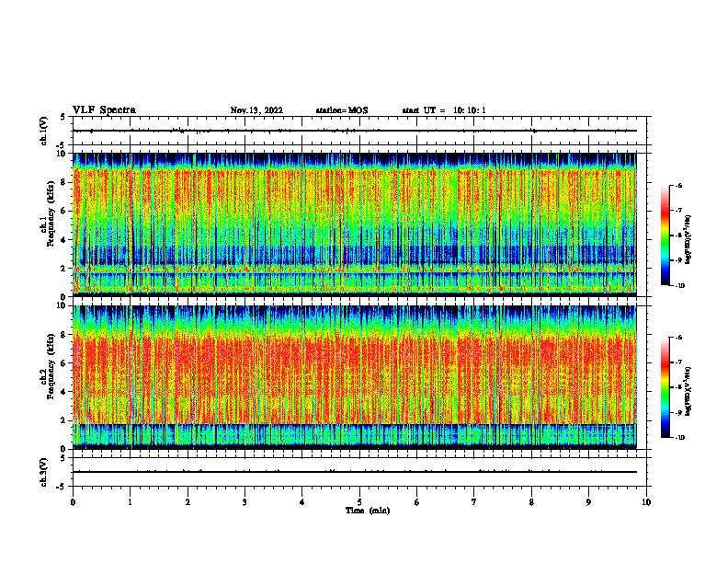Click the "-10" label on ch.1 color scale

[679, 286]
